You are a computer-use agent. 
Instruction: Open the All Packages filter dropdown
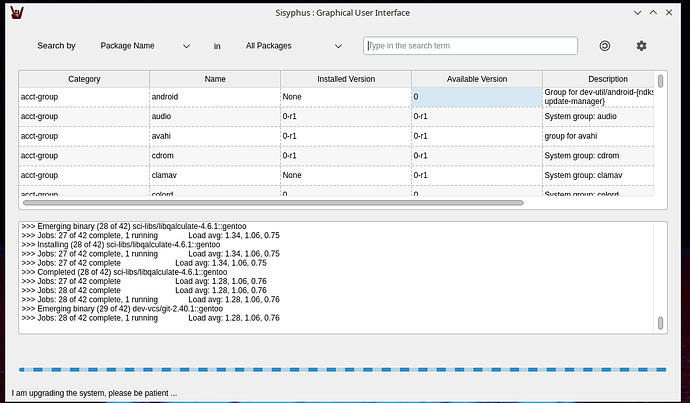click(294, 46)
